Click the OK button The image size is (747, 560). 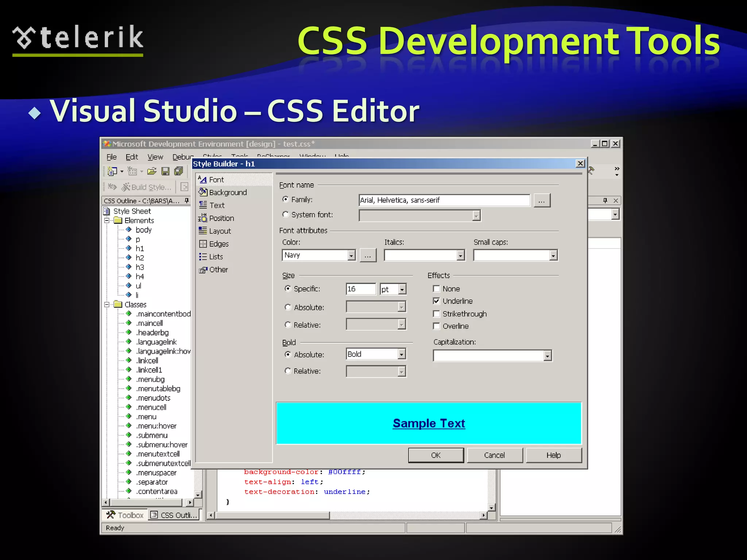coord(436,455)
